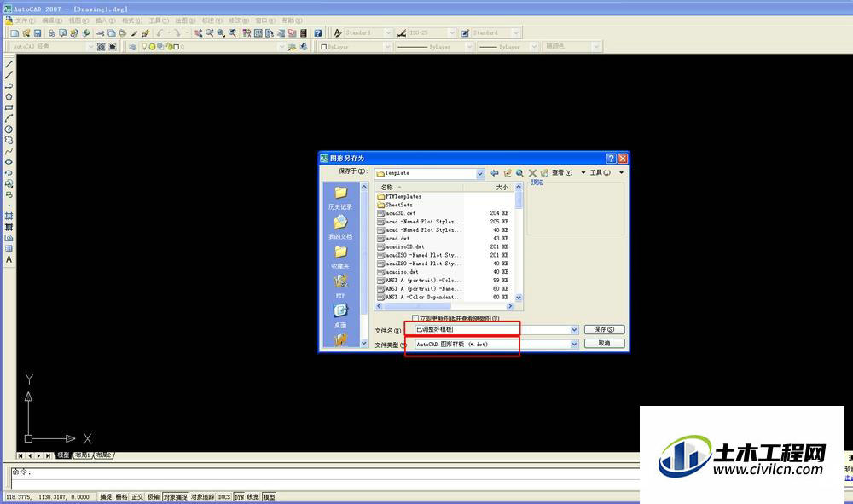Click the 取消 Cancel button
Image resolution: width=853 pixels, height=504 pixels.
tap(604, 344)
